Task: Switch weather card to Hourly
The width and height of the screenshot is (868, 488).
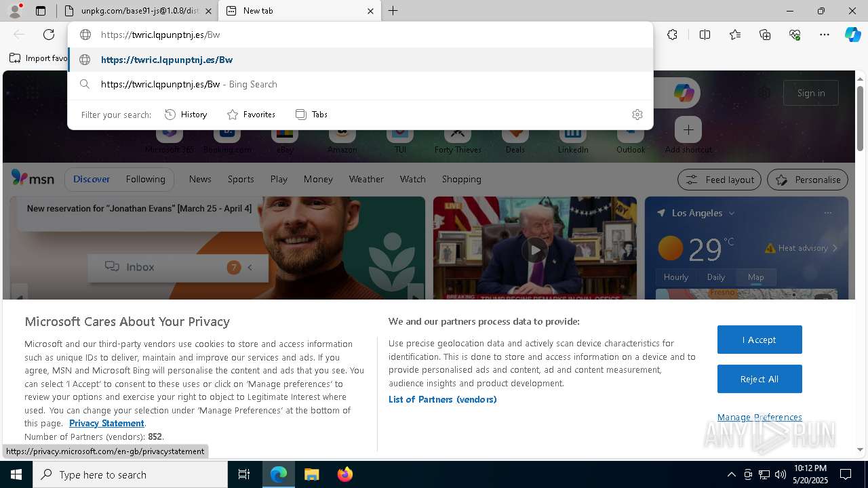Action: [x=676, y=277]
